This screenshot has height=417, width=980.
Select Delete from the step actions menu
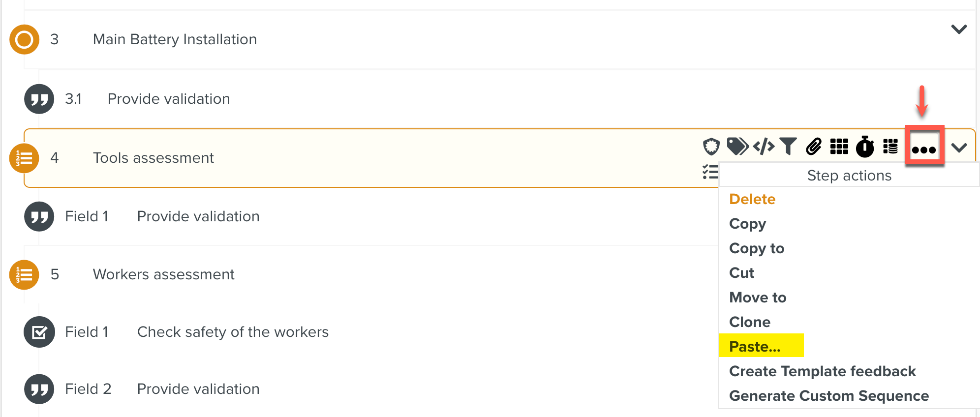[752, 199]
